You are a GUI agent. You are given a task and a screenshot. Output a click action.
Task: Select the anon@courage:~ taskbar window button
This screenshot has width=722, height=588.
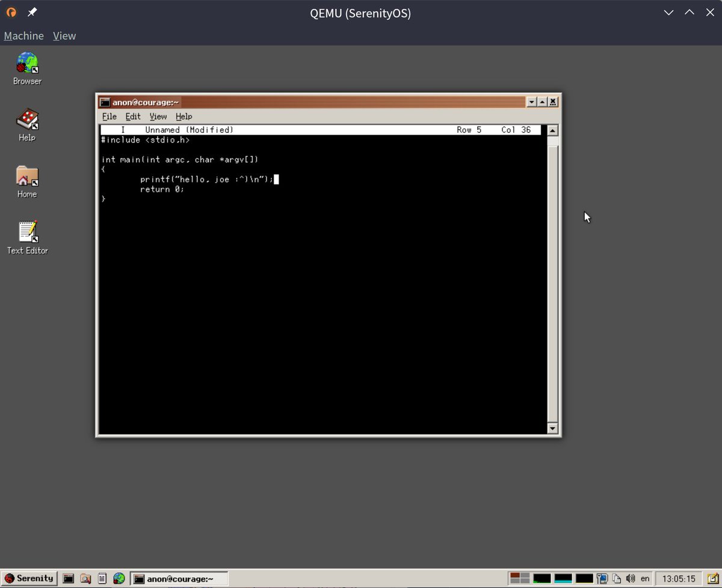[179, 578]
